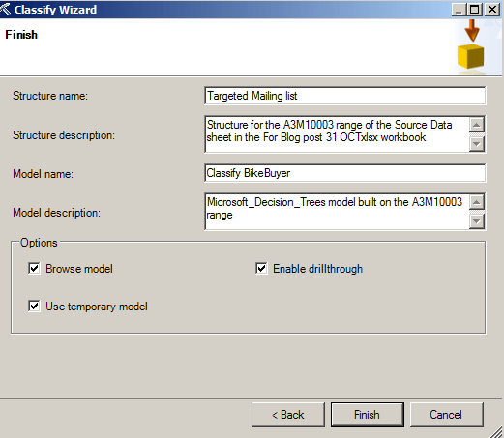The width and height of the screenshot is (504, 438).
Task: Click the Model name label
Action: 43,174
